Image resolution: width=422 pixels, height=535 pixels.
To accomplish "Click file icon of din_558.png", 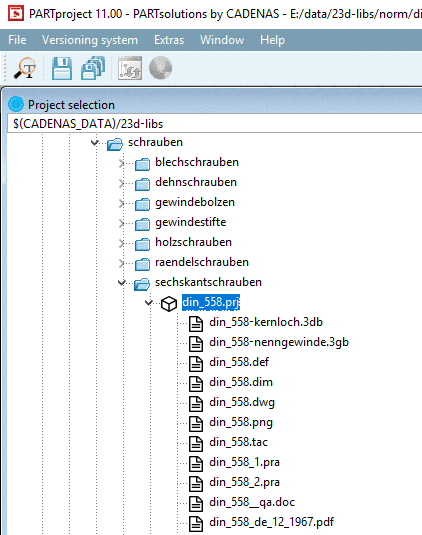I will pos(196,423).
